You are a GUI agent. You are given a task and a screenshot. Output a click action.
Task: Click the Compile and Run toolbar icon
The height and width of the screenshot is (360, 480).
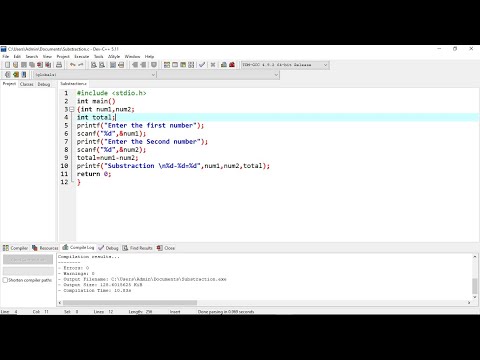[183, 65]
